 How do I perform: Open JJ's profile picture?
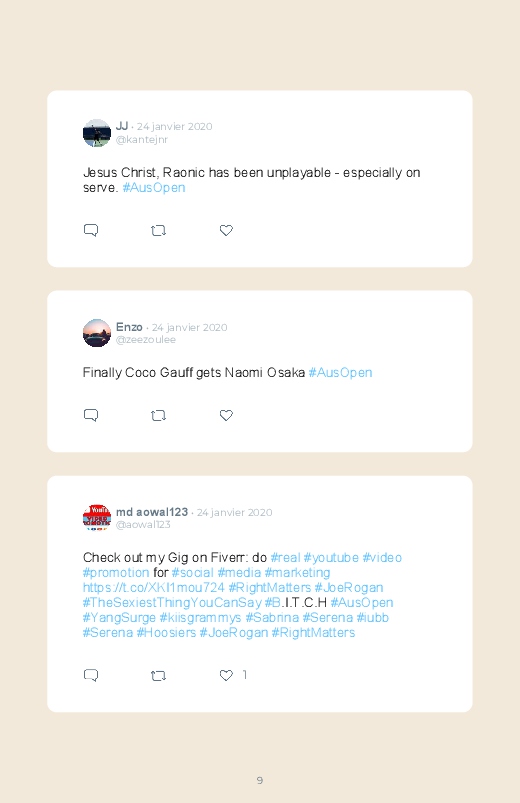(x=97, y=133)
